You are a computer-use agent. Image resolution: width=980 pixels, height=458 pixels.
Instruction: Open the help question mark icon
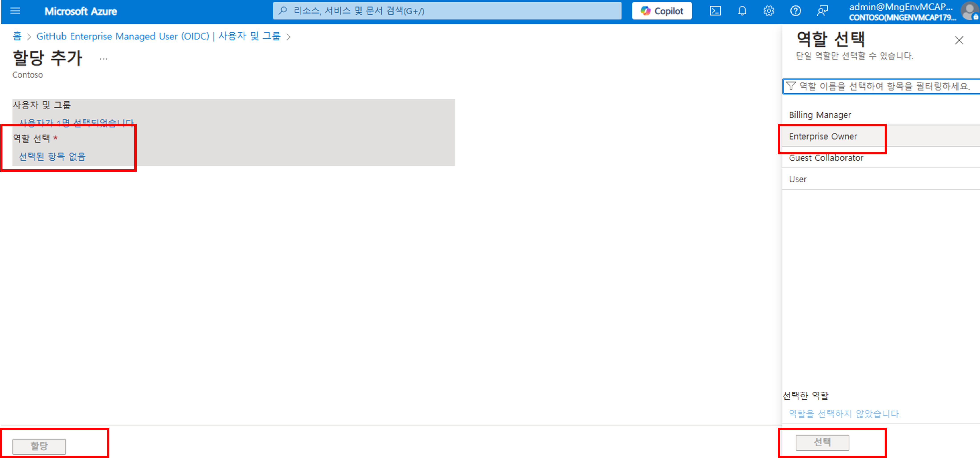(x=795, y=11)
